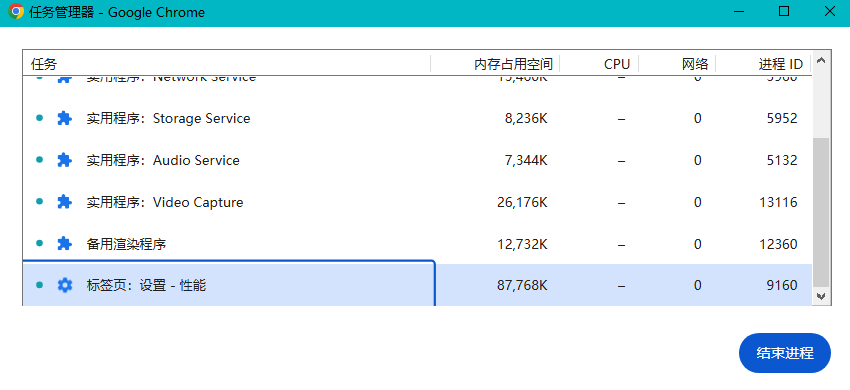The image size is (850, 390).
Task: Click the memory value 12,732K
Action: tap(522, 244)
